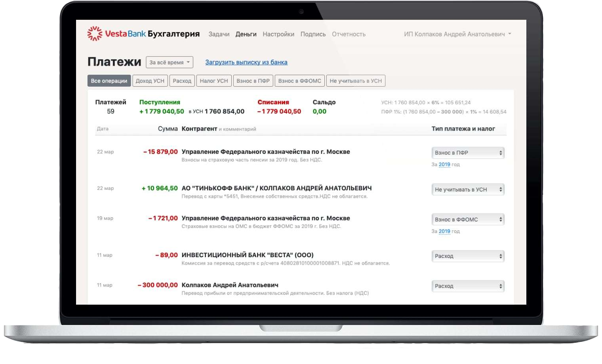Filter payments by Взнос в ПФР button
The image size is (602, 364).
tap(253, 81)
